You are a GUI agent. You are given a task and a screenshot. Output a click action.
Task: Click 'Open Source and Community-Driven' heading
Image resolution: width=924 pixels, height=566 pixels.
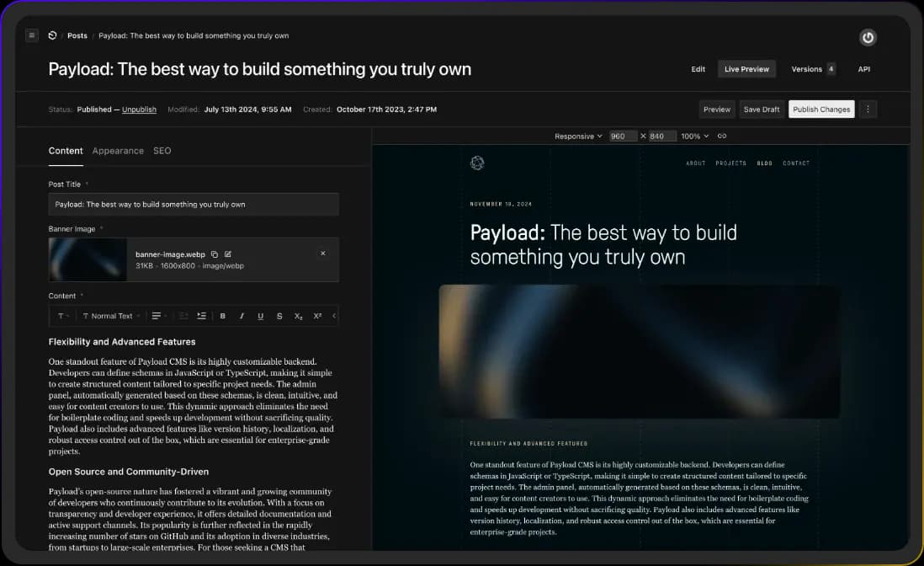pos(129,472)
